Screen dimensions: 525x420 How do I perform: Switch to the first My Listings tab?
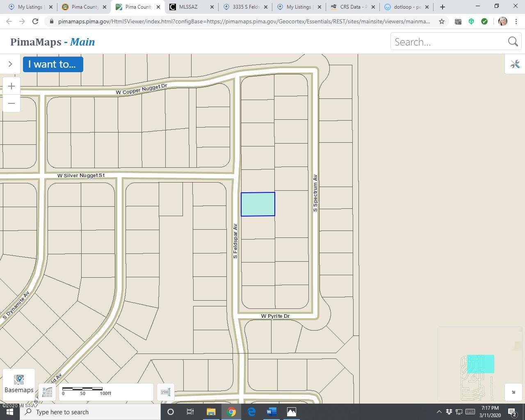coord(31,7)
